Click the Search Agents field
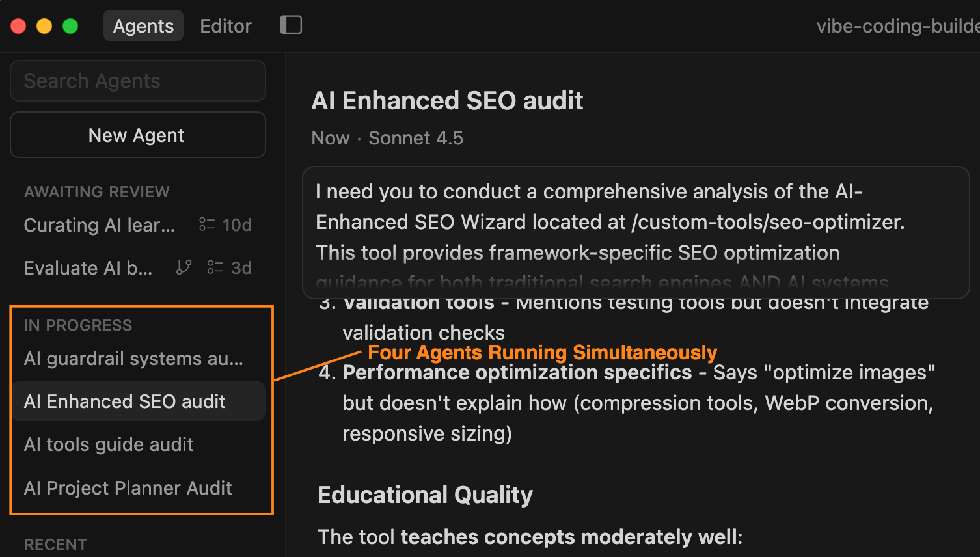980x557 pixels. [138, 81]
